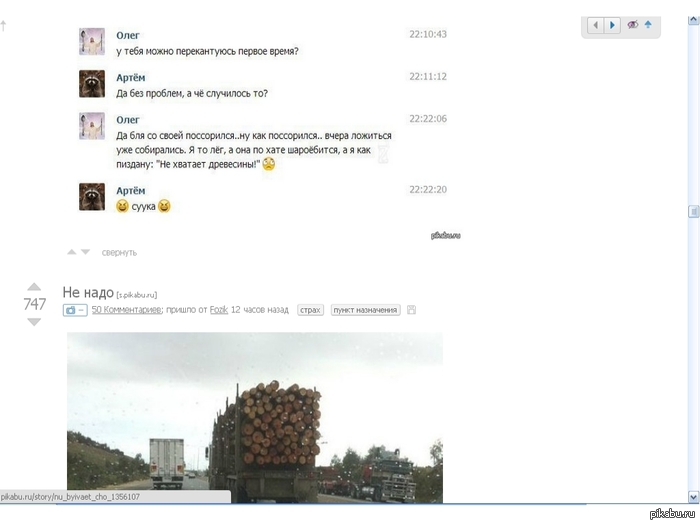700x525 pixels.
Task: Open the '50 Комментариев' comments link
Action: pos(126,310)
